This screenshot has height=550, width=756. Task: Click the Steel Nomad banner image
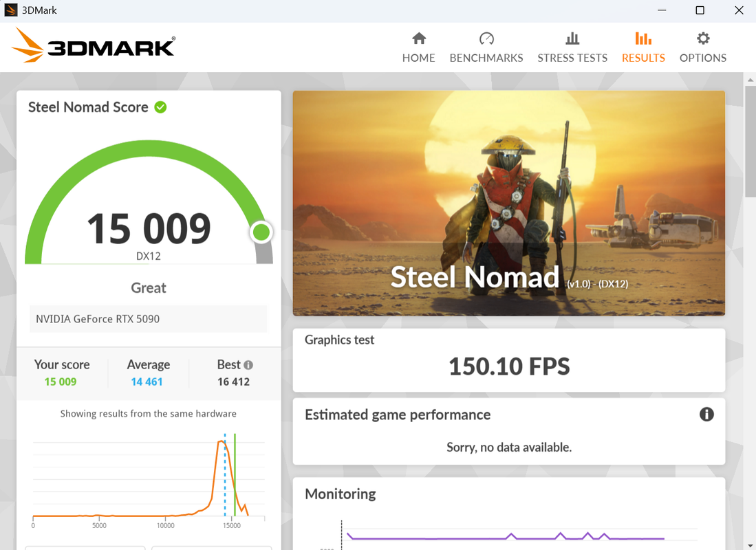[508, 203]
